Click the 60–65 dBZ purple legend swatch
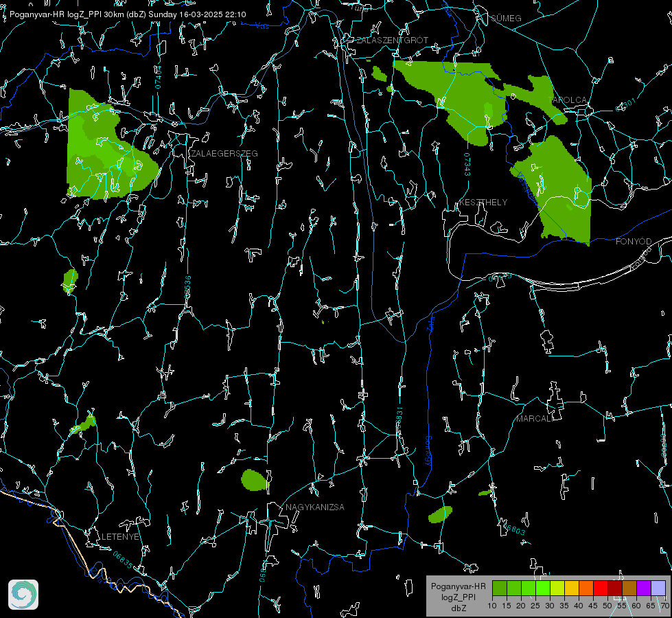Viewport: 672px width, 618px height. [x=644, y=588]
